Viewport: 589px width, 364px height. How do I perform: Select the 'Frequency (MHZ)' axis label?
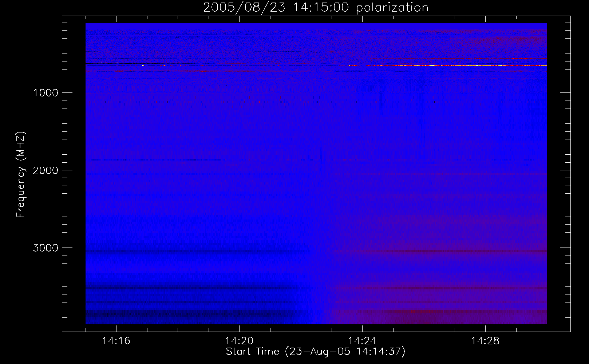(x=21, y=174)
